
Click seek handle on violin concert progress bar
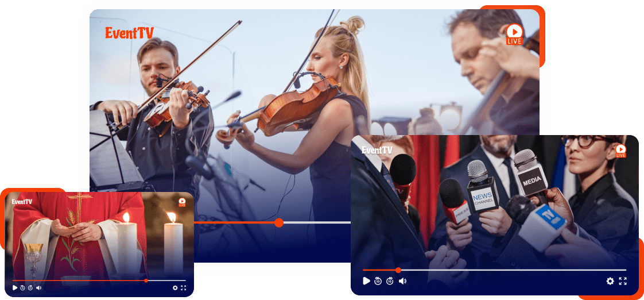[x=279, y=222]
